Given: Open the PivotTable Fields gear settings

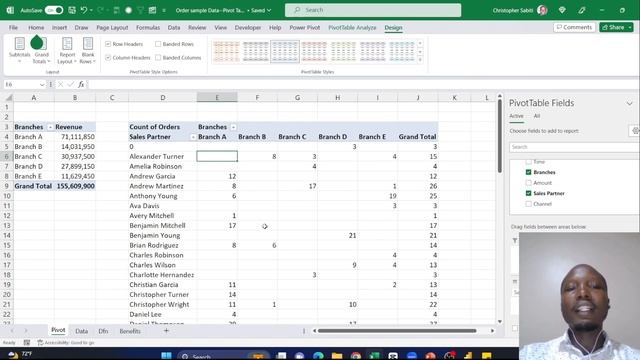Looking at the screenshot, I should coord(635,131).
